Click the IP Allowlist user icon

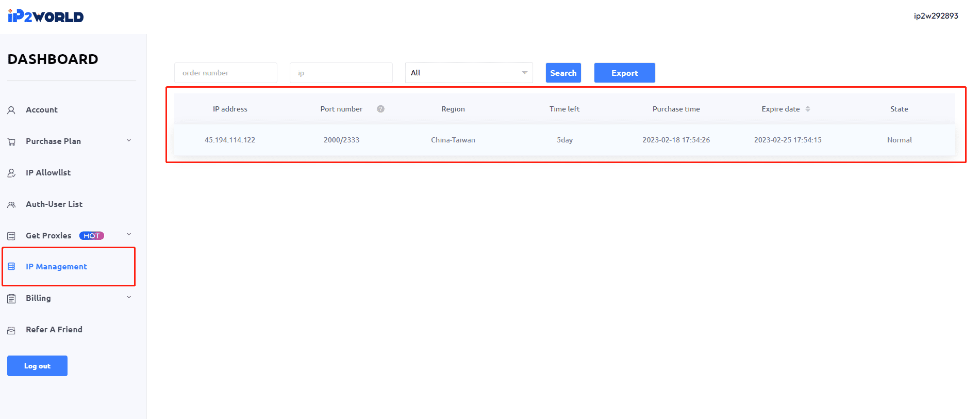(x=11, y=173)
